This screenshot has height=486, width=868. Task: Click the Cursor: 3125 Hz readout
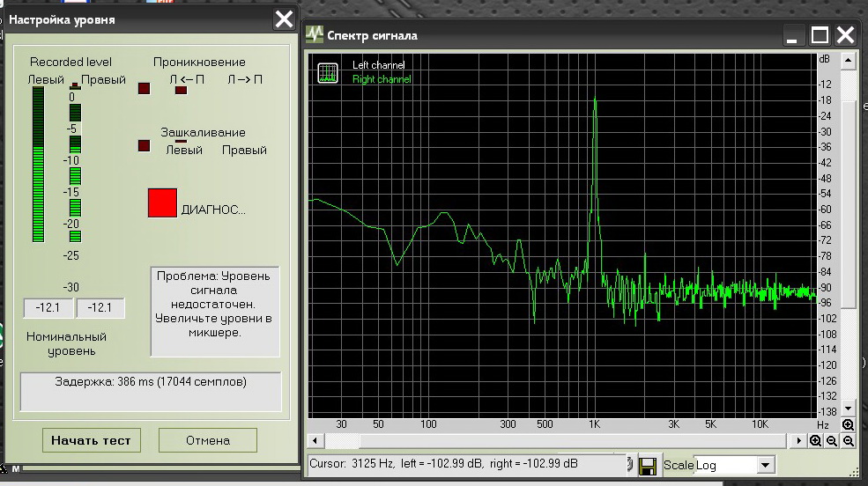click(443, 463)
